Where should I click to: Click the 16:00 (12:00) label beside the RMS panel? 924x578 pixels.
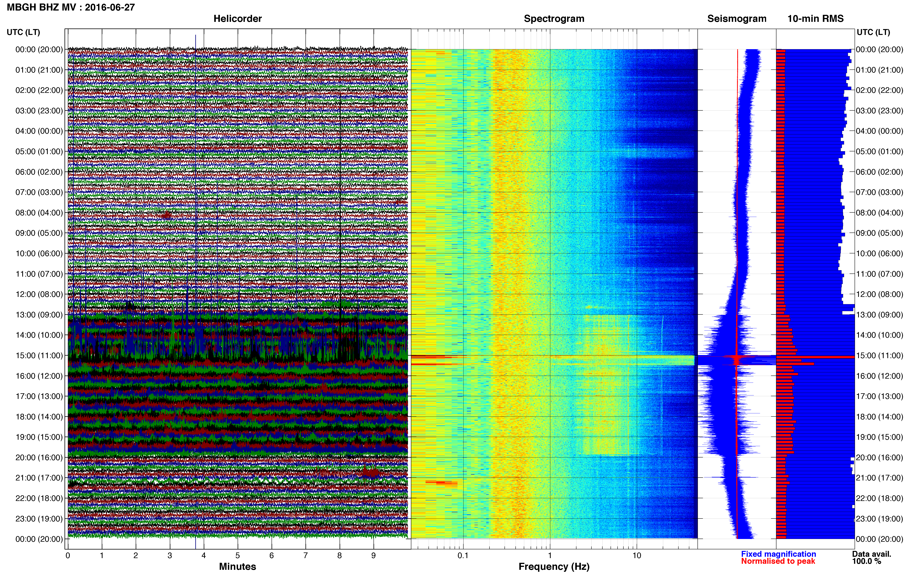[x=879, y=376]
